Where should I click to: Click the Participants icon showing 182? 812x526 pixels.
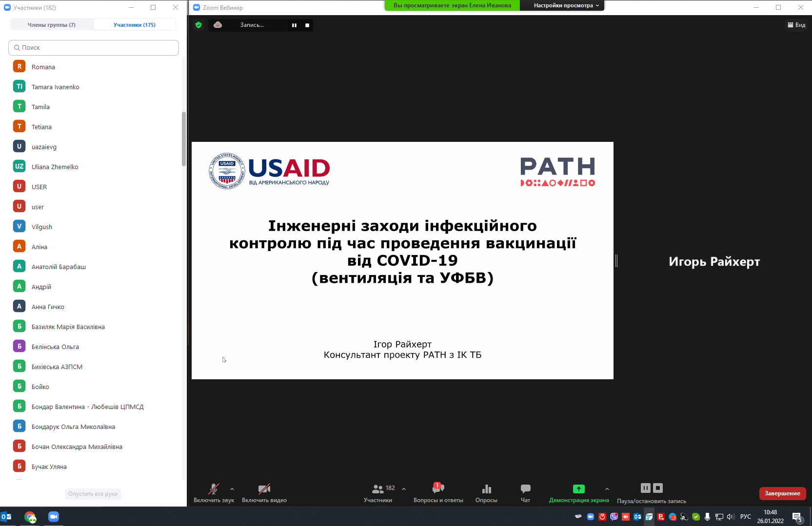[x=378, y=489]
